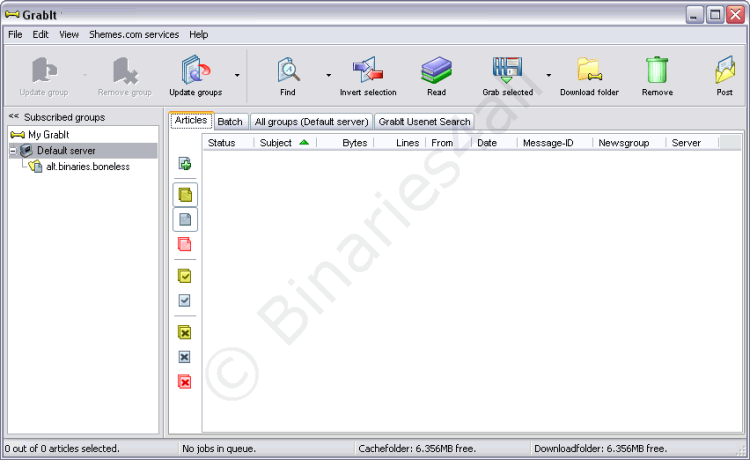Click the Invert selection icon
The height and width of the screenshot is (460, 750).
368,70
